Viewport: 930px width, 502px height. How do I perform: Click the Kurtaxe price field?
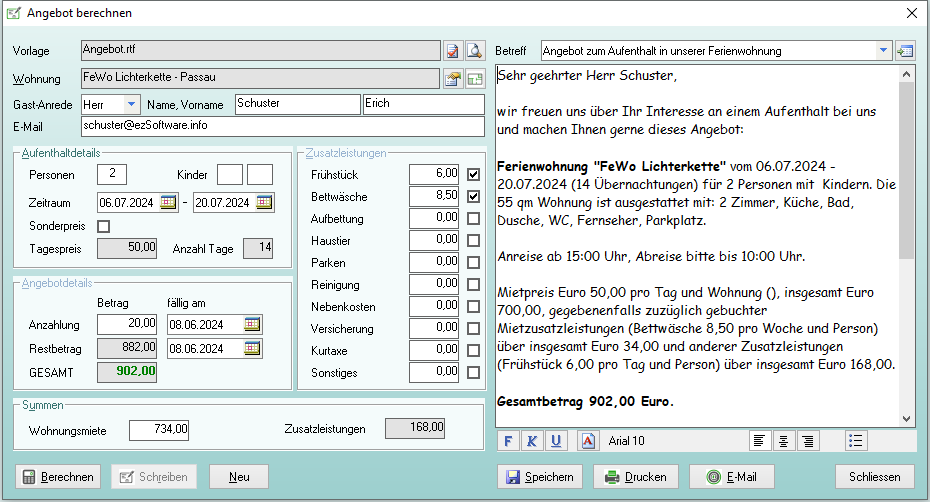click(x=434, y=350)
